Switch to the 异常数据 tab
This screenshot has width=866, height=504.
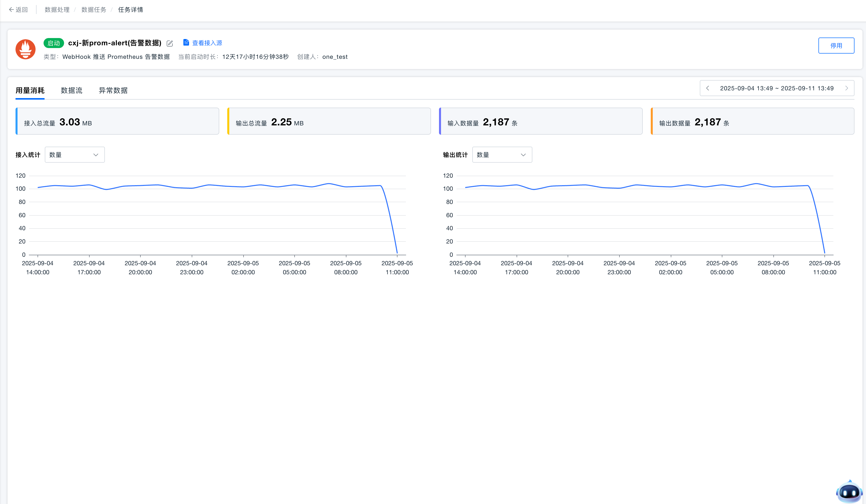tap(113, 90)
